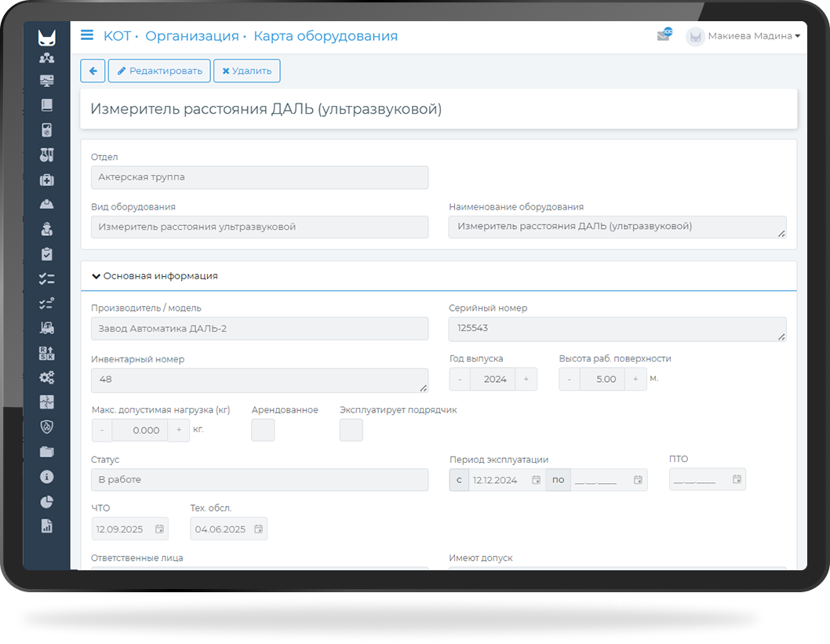Open the plain checklist sidebar icon
This screenshot has width=830, height=644.
click(x=46, y=278)
